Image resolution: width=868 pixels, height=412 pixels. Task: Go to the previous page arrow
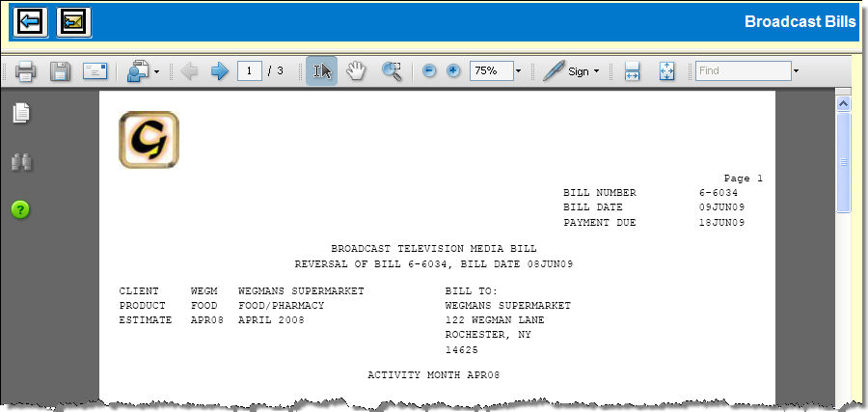click(x=189, y=71)
